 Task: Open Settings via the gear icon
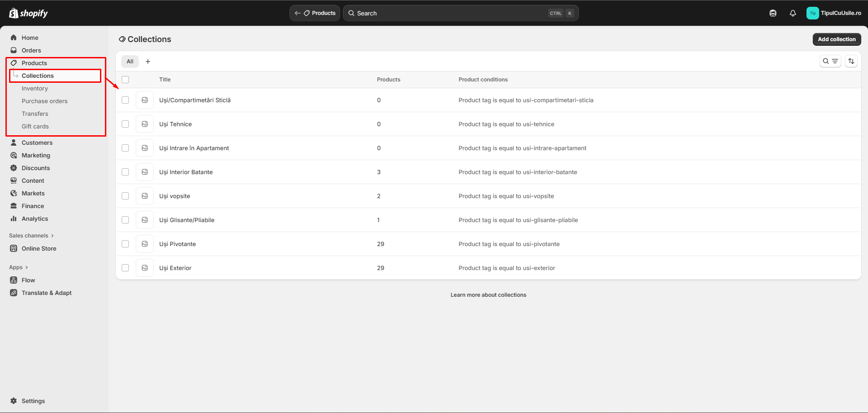pos(14,401)
